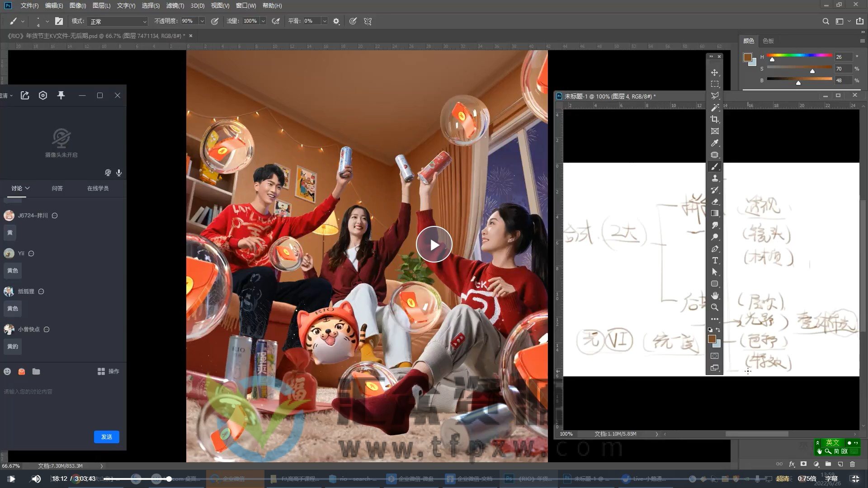868x488 pixels.
Task: Toggle pressure for opacity button
Action: [215, 21]
